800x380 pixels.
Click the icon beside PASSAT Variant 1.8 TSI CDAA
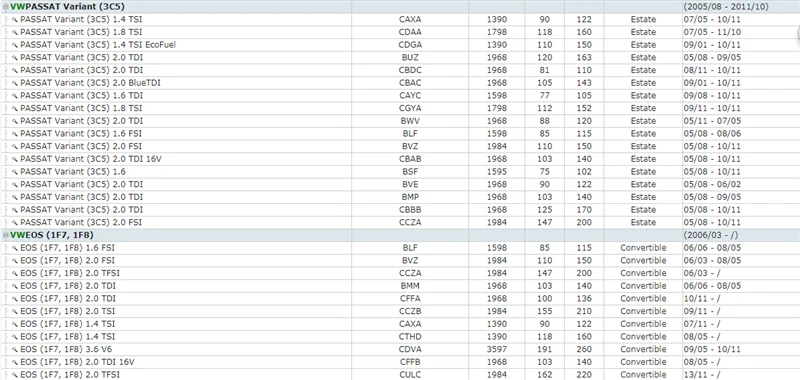15,32
